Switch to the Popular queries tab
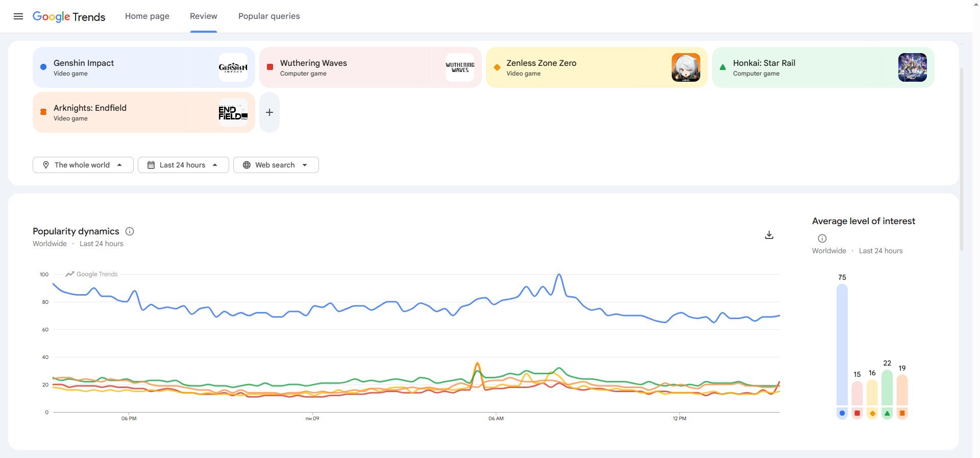Image resolution: width=980 pixels, height=458 pixels. coord(269,16)
